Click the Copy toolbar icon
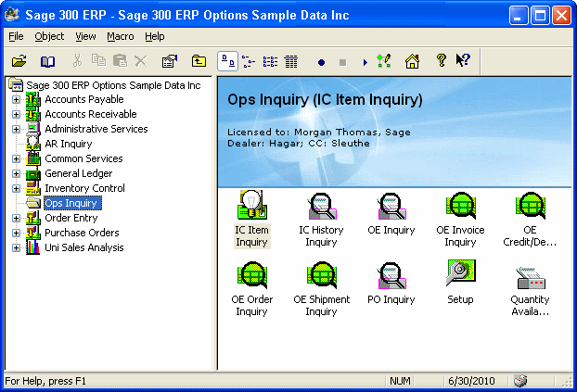The width and height of the screenshot is (577, 392). coord(98,60)
